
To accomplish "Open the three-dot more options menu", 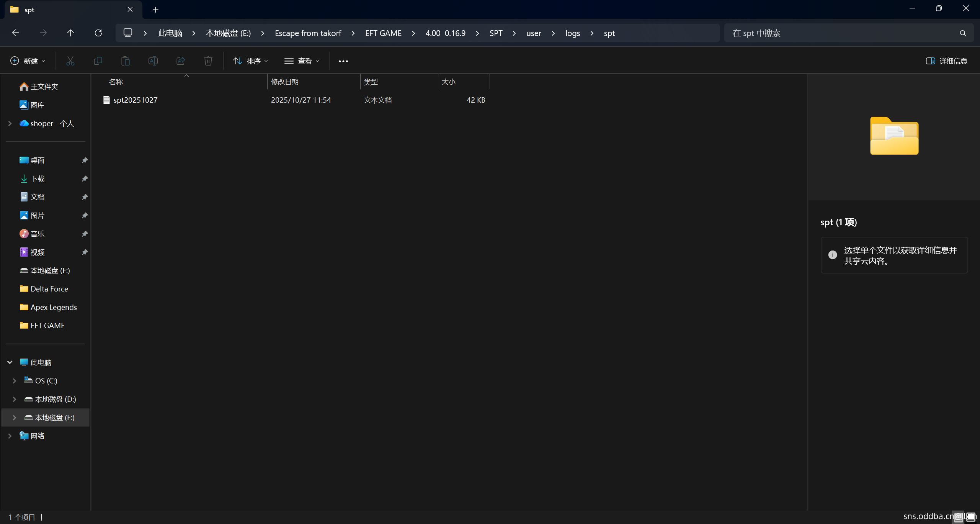I will (x=343, y=61).
